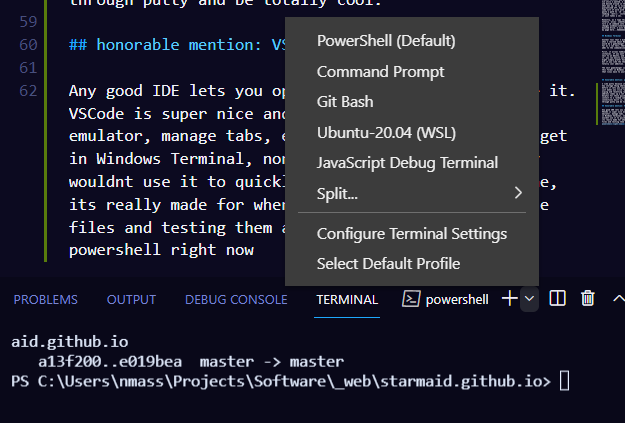Viewport: 625px width, 423px height.
Task: Switch to the PROBLEMS tab
Action: (45, 299)
